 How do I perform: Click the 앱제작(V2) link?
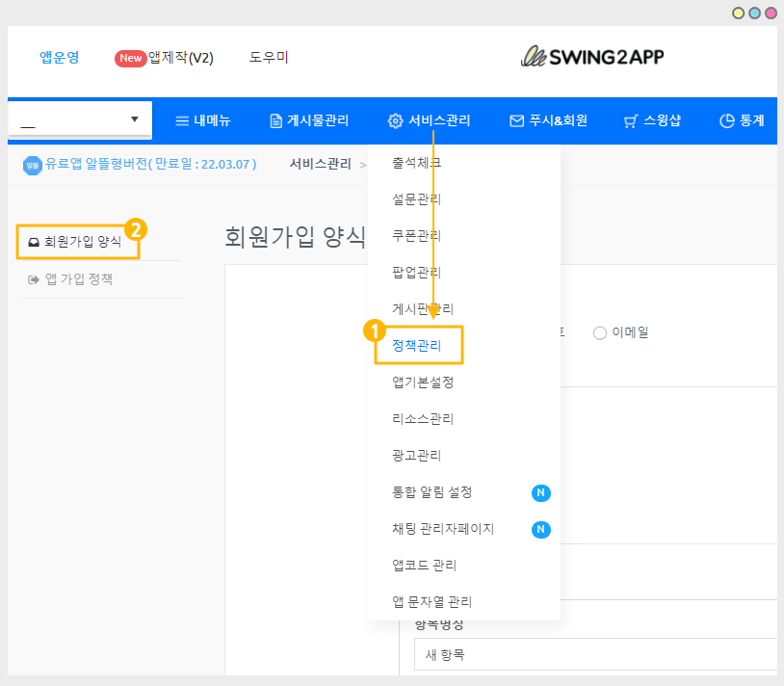tap(180, 58)
